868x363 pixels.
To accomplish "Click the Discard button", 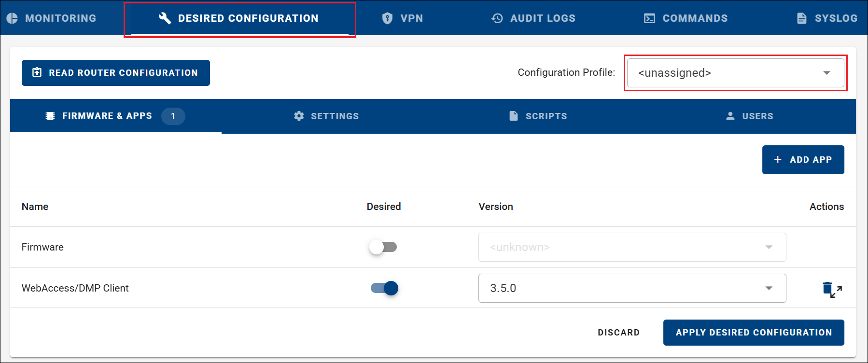I will click(x=618, y=333).
